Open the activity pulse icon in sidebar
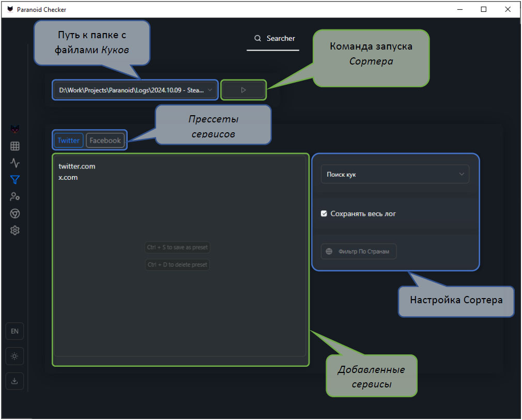522x420 pixels. coord(15,163)
